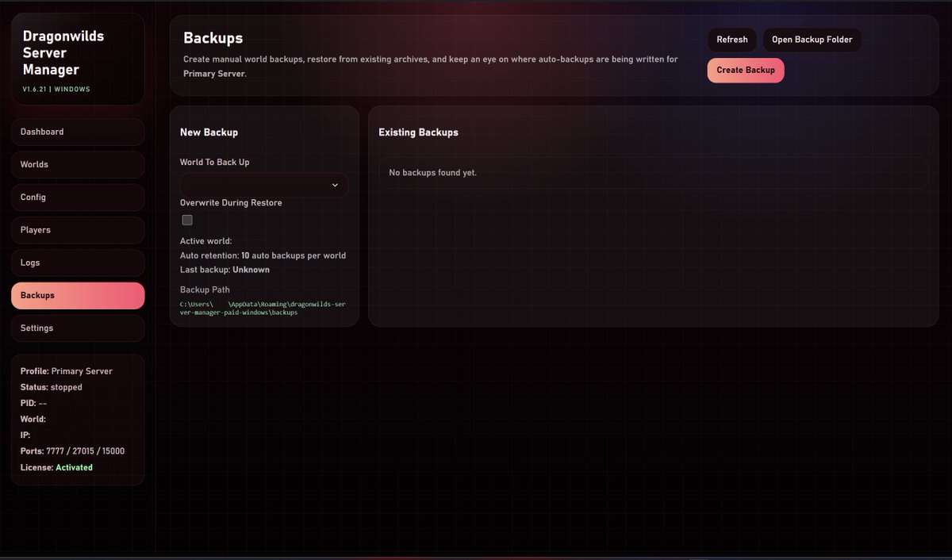Click the 'Active world:' label
This screenshot has height=560, width=952.
(205, 241)
